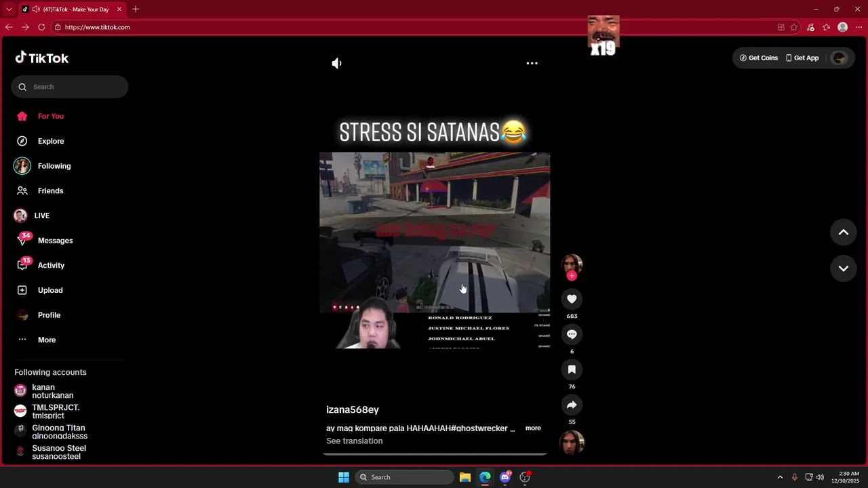Click the app-available icon in address bar
The image size is (868, 488).
(x=781, y=27)
